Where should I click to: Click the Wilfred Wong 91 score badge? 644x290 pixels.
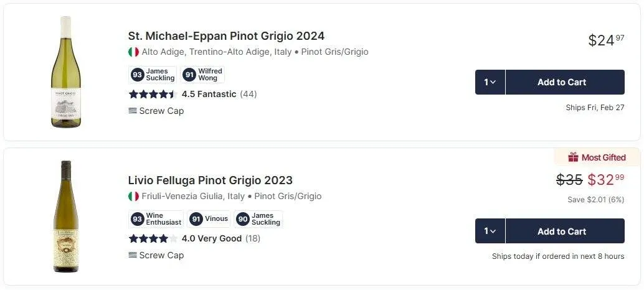[x=202, y=75]
